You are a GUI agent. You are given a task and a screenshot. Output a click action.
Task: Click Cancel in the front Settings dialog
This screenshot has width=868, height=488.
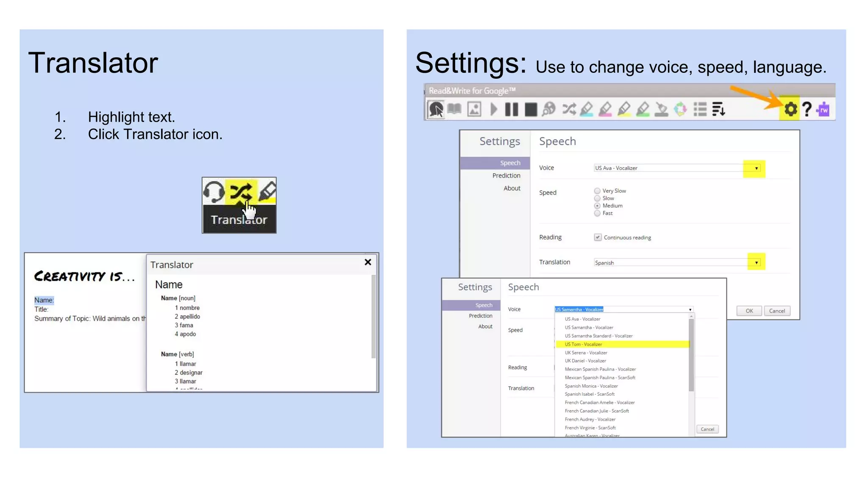(707, 429)
